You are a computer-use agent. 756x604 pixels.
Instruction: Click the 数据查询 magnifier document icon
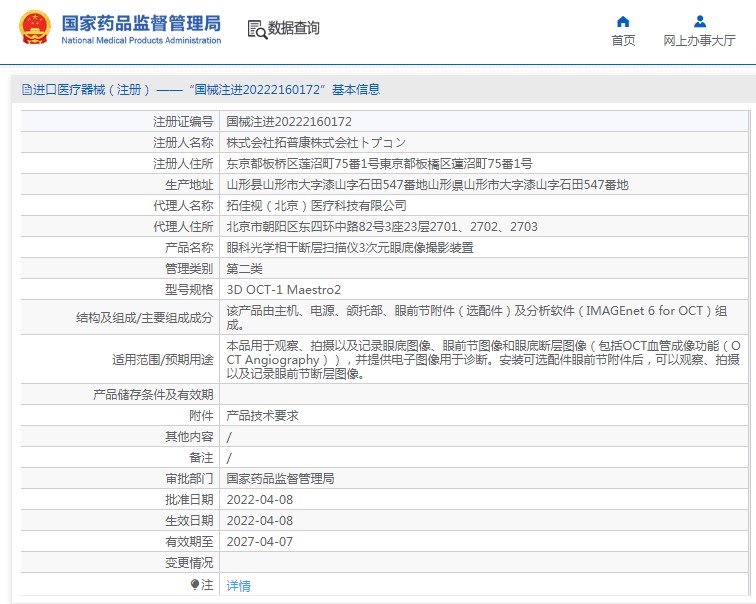click(x=257, y=29)
